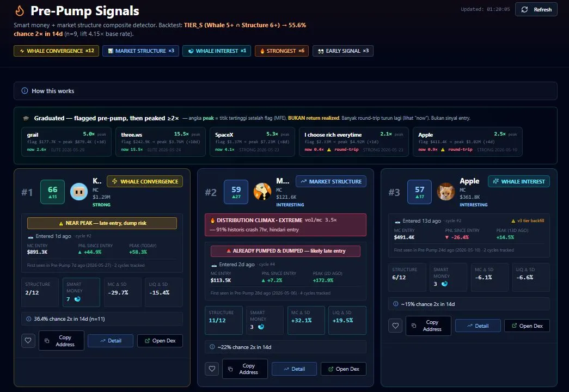Image resolution: width=569 pixels, height=392 pixels.
Task: Favorite card #1 with the heart icon
Action: point(28,340)
